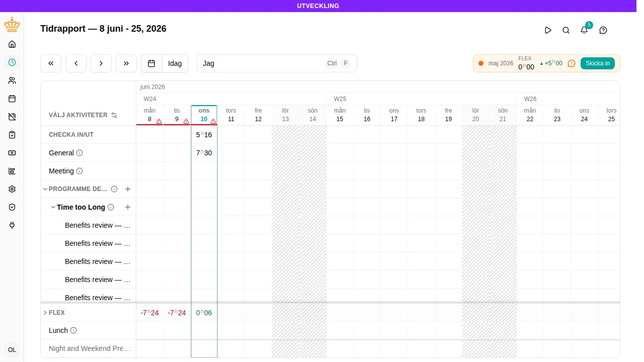The image size is (644, 362).
Task: Open the help question bubble icon
Action: (603, 30)
